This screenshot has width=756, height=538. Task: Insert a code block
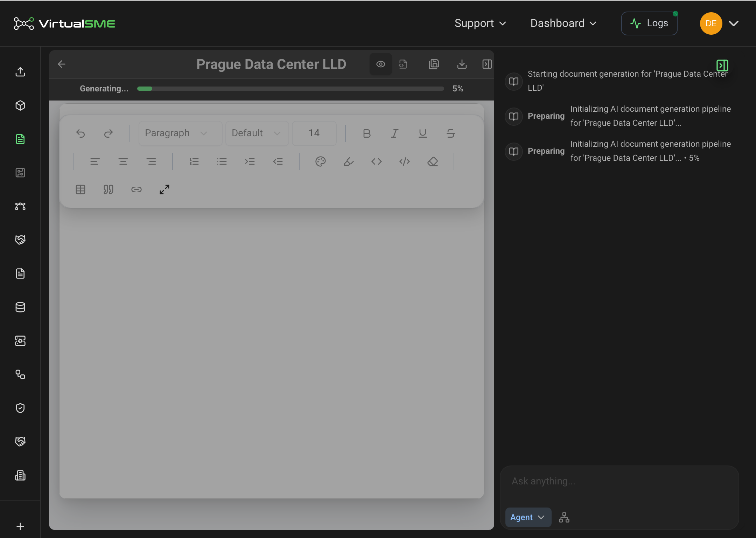(405, 161)
